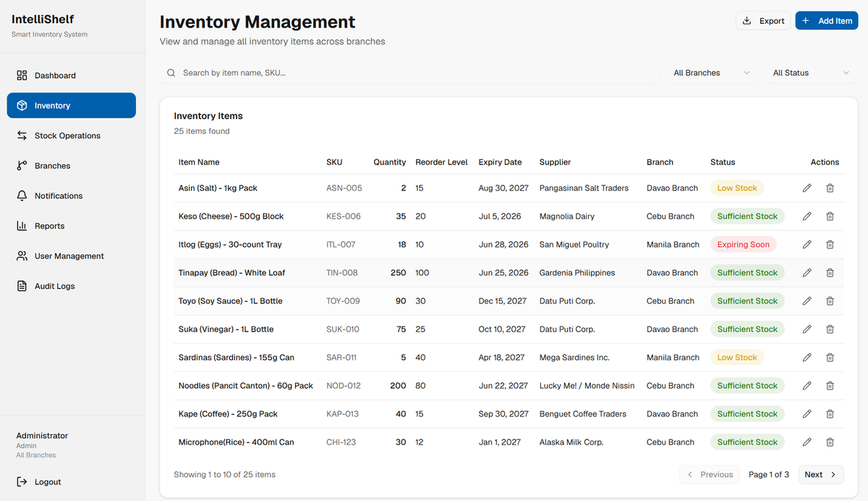Click expiry date Apr 18, 2027
The image size is (868, 501).
coord(502,358)
